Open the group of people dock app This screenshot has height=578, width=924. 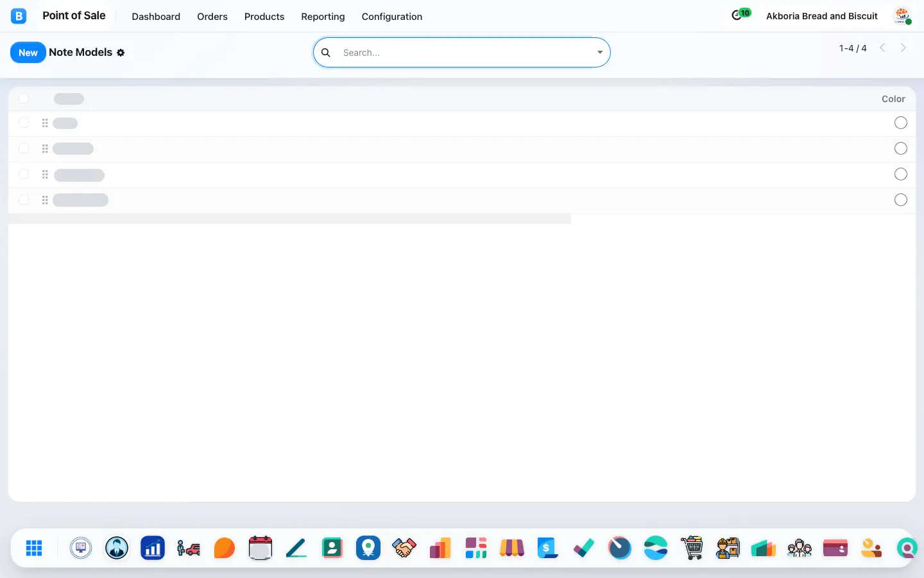coord(800,548)
